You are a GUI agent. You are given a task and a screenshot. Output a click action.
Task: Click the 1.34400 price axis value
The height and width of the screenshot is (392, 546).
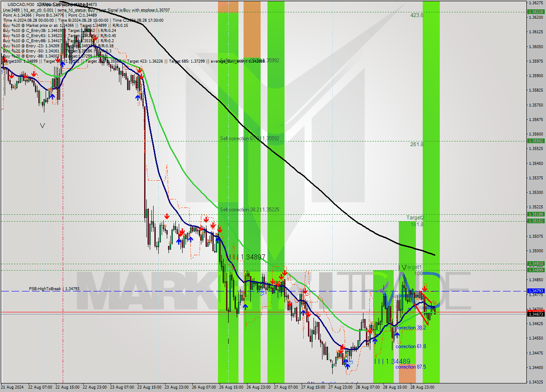tap(536, 367)
